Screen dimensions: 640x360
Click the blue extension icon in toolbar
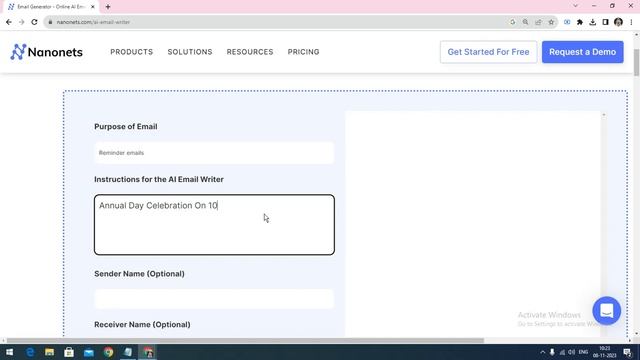[x=567, y=22]
